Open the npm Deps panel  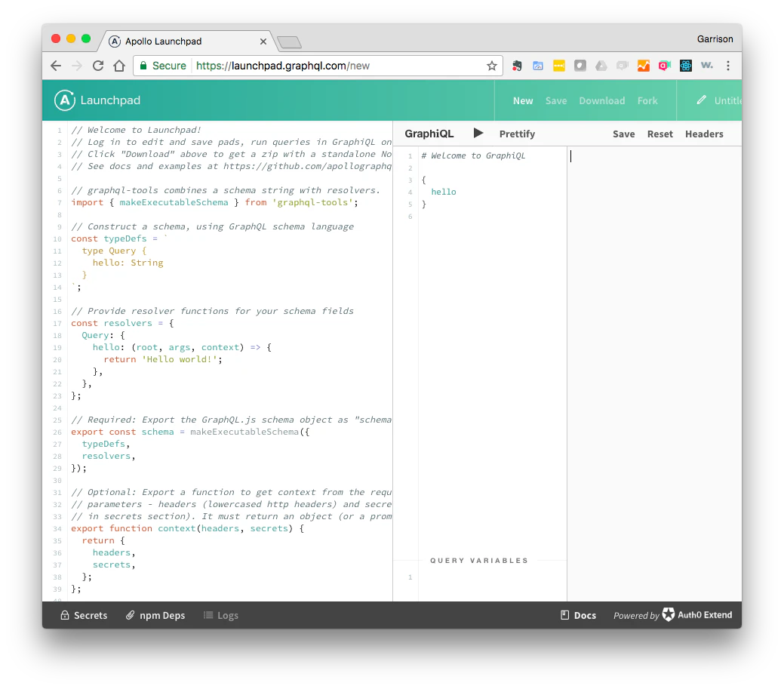coord(155,615)
